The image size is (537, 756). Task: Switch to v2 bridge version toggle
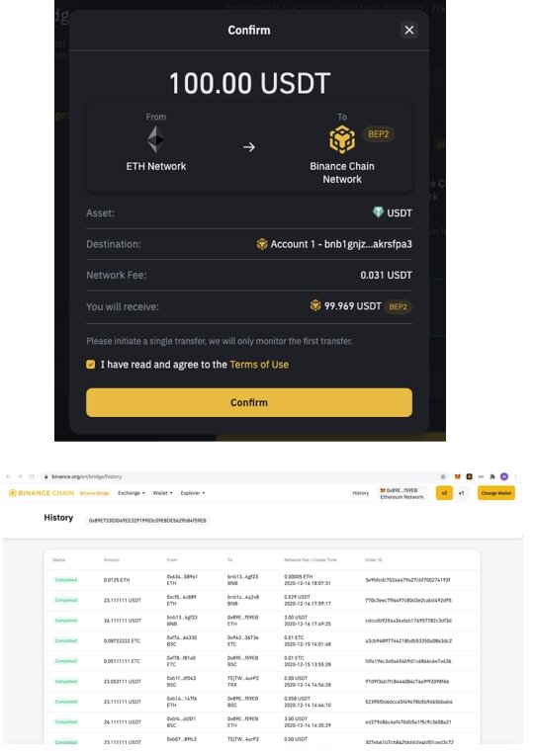click(x=444, y=493)
